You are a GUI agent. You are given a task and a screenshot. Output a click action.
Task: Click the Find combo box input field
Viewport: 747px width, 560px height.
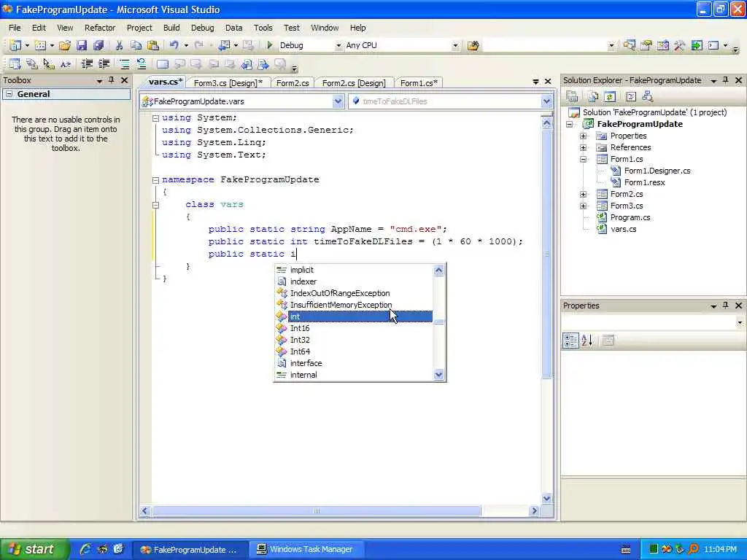point(546,46)
